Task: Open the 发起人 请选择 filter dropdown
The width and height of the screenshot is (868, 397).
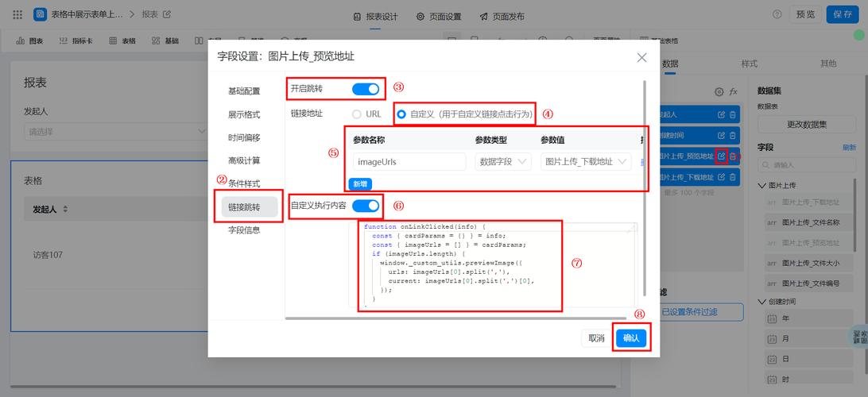Action: click(116, 132)
